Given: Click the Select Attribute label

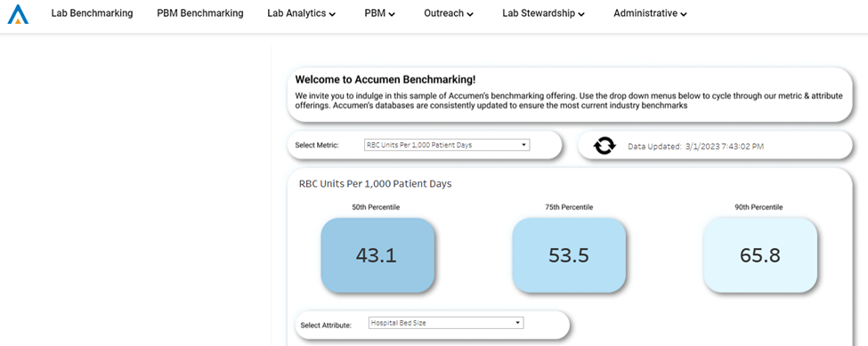Looking at the screenshot, I should pos(326,325).
